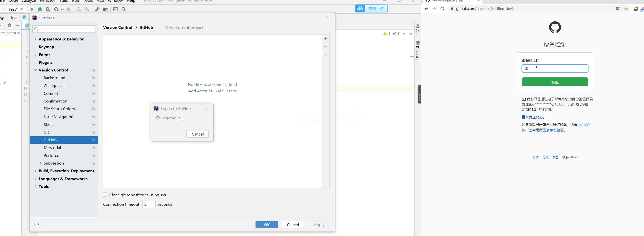Click the OK button in Settings

[x=267, y=225]
